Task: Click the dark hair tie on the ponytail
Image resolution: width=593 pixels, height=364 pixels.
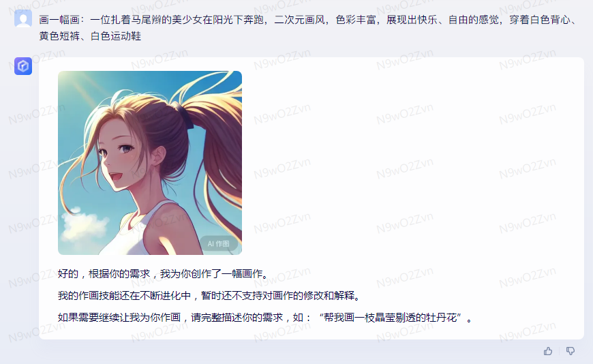Action: (184, 114)
